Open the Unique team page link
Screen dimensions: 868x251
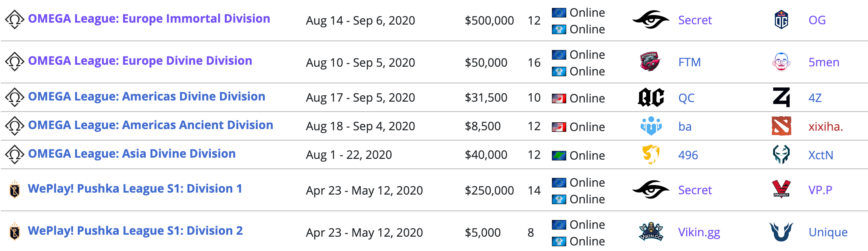click(828, 232)
